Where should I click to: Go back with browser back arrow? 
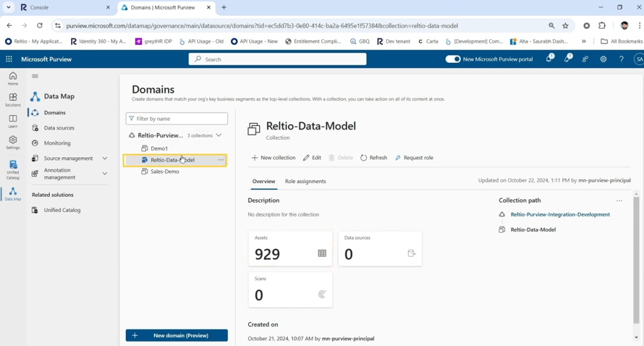(x=9, y=25)
